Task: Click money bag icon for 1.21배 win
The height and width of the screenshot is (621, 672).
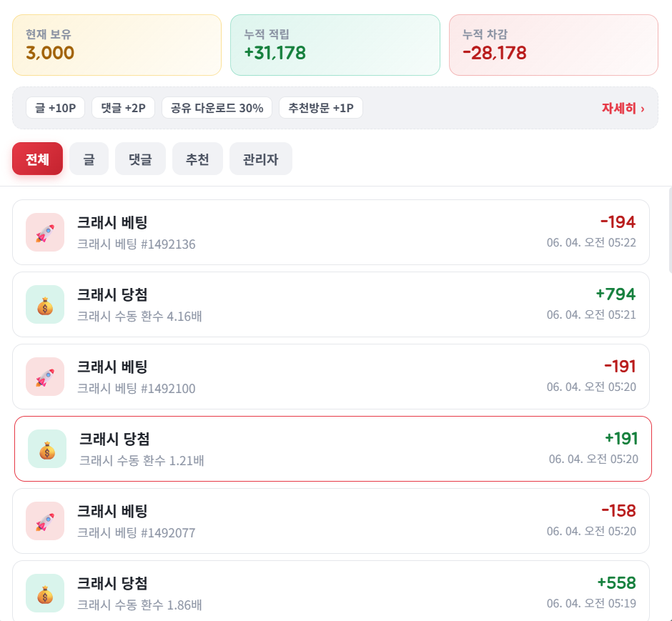Action: pyautogui.click(x=47, y=449)
